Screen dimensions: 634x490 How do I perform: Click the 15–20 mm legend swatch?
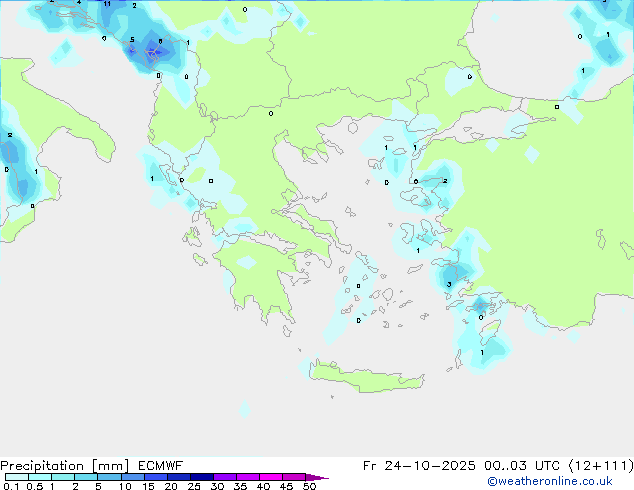point(155,477)
